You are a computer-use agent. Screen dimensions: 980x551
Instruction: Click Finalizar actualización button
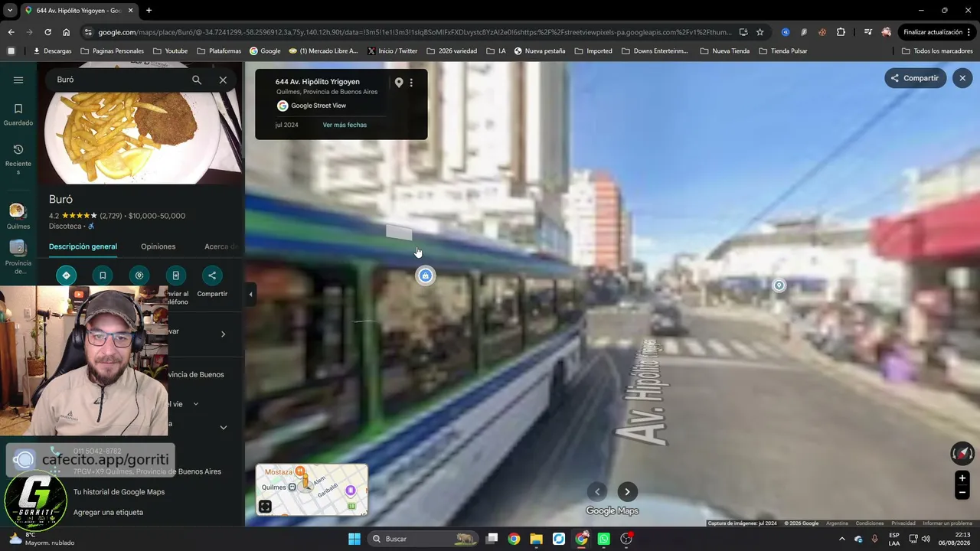tap(936, 32)
